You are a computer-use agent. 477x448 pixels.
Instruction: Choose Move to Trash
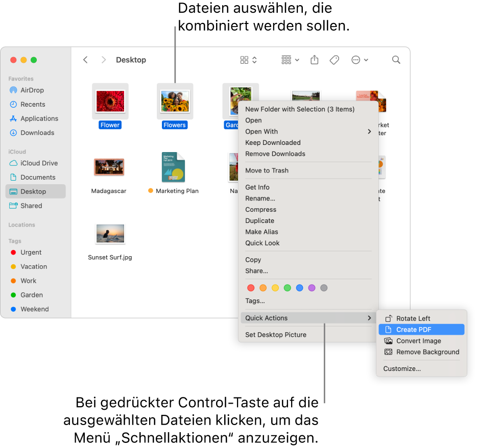tap(308, 170)
